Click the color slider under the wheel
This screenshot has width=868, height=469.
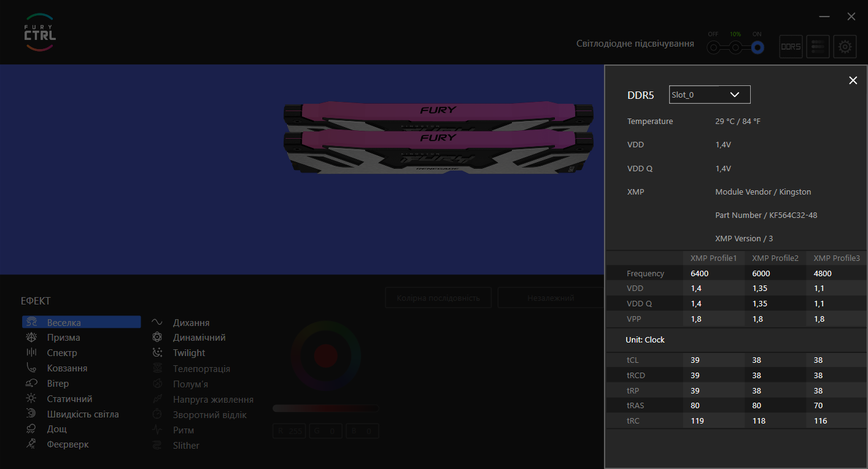coord(325,408)
